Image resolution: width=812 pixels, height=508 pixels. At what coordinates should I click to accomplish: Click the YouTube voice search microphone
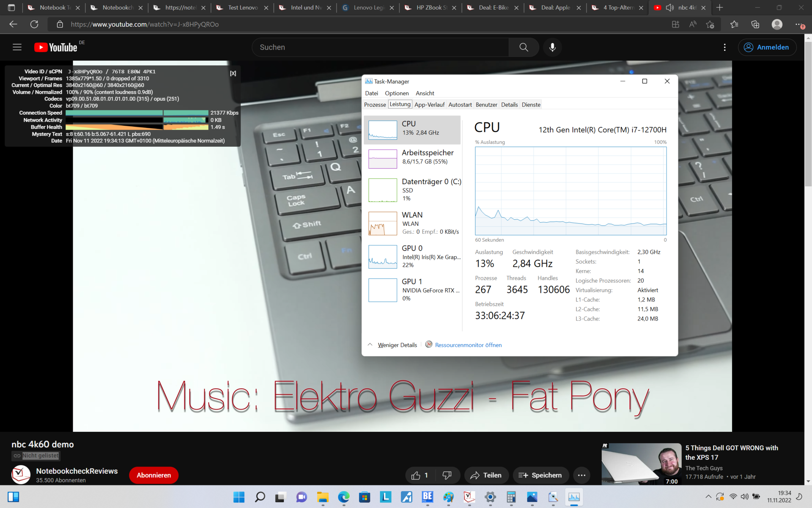pyautogui.click(x=552, y=47)
